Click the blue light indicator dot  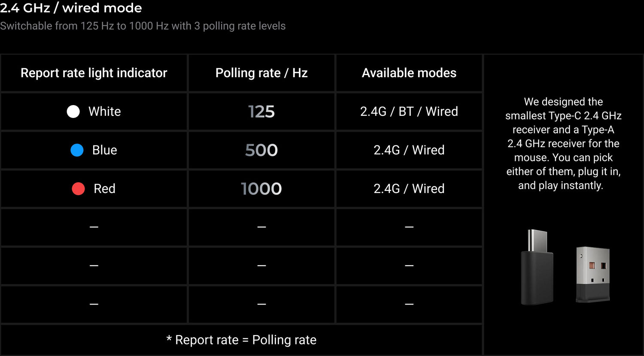coord(77,150)
